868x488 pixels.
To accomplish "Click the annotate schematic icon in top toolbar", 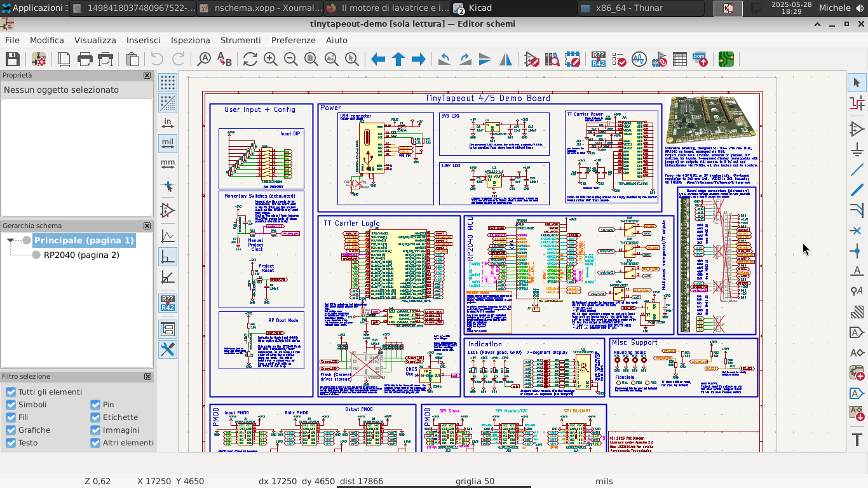I will point(598,59).
